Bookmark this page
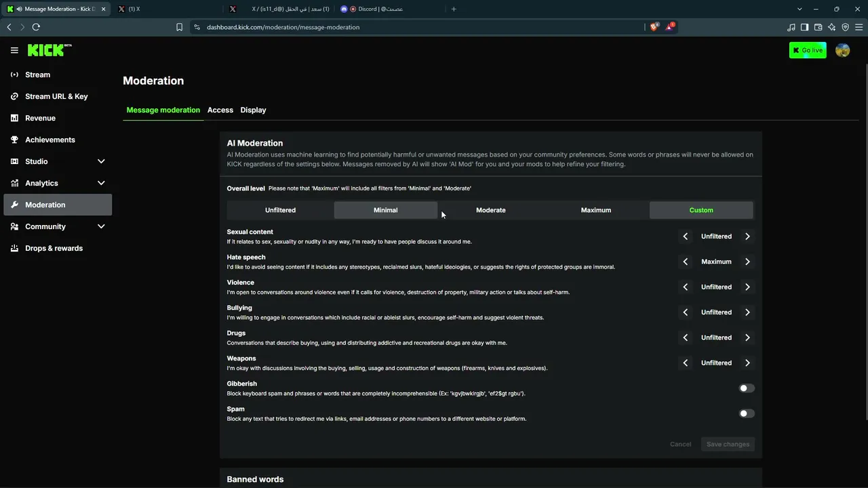868x488 pixels. [179, 27]
